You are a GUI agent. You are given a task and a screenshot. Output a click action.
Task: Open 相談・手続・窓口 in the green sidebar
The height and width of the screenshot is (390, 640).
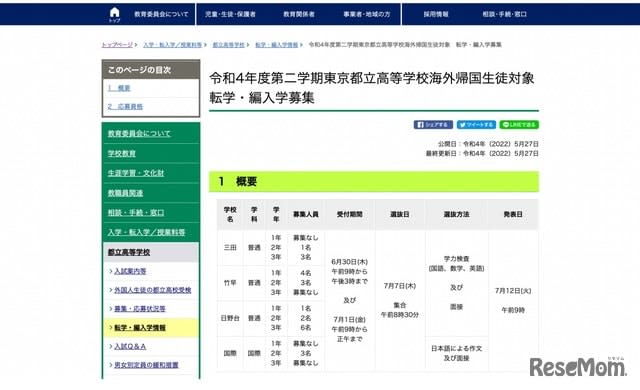point(136,213)
